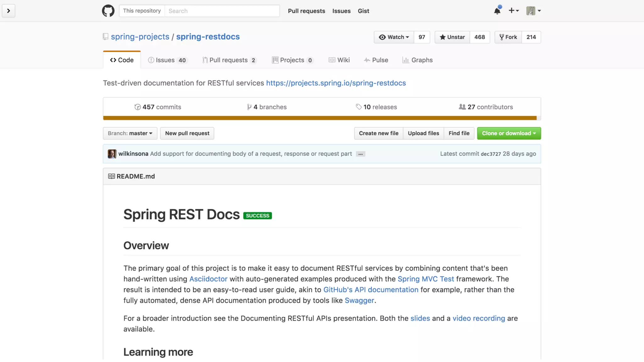644x362 pixels.
Task: Open the plus create-new menu
Action: (x=514, y=11)
